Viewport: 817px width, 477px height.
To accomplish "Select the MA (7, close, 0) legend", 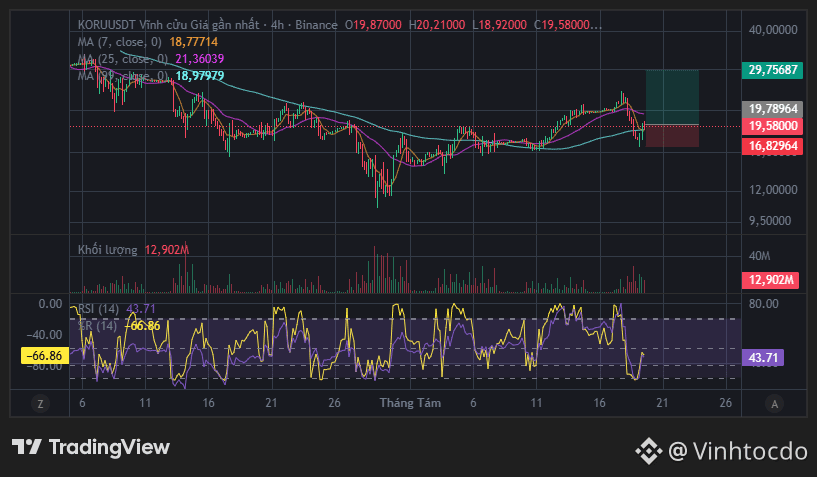I will [119, 42].
